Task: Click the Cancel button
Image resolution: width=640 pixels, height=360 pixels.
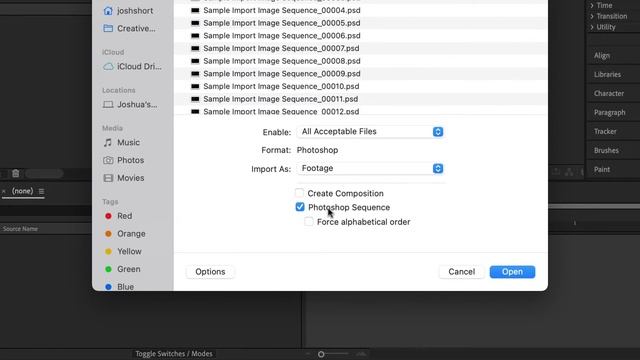Action: 462,272
